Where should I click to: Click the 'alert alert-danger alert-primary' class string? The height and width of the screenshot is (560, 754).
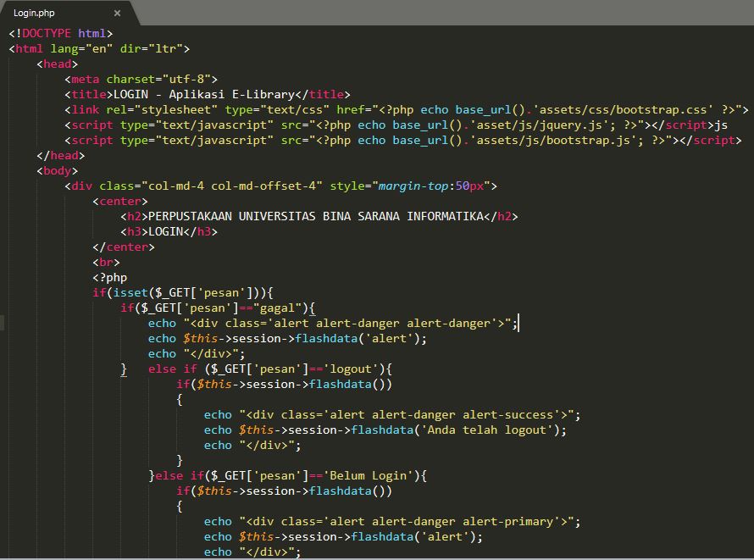pos(442,522)
